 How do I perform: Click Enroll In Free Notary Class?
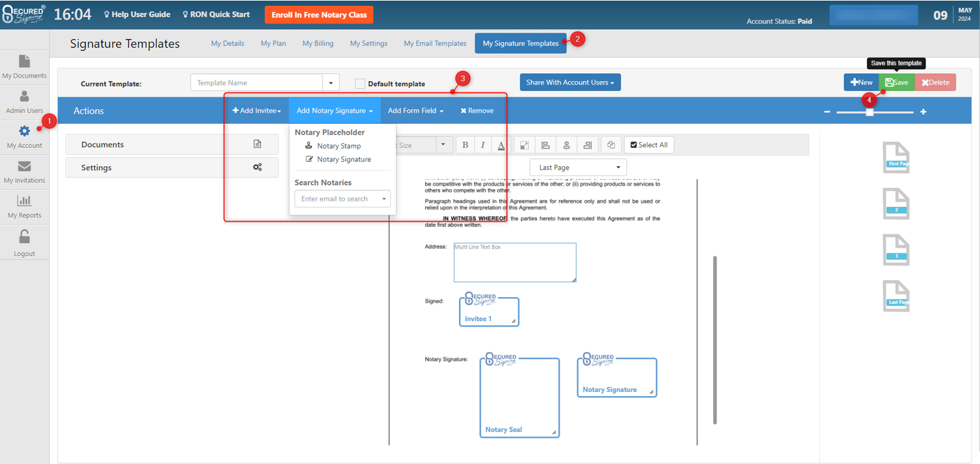[319, 14]
